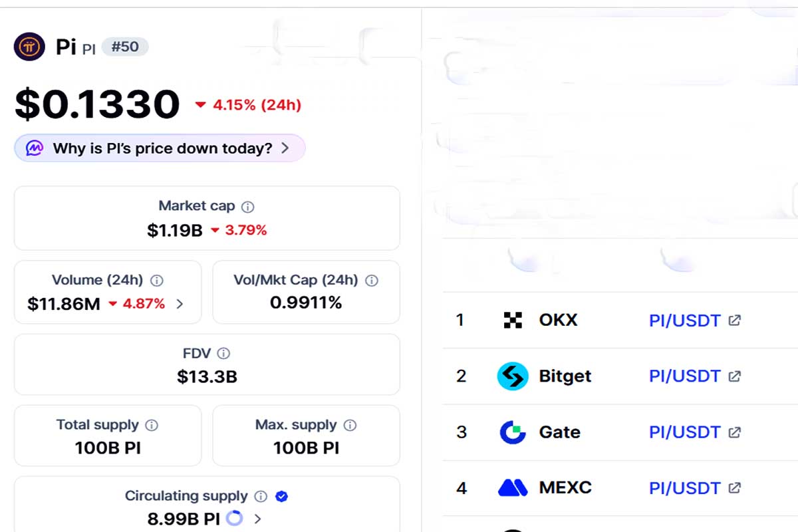Image resolution: width=798 pixels, height=532 pixels.
Task: Click the Bitget exchange logo
Action: 513,376
